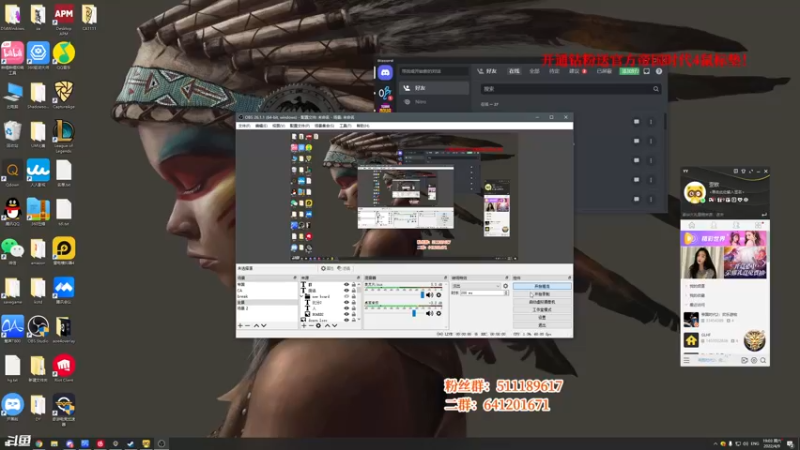This screenshot has width=800, height=450.
Task: Click source Filters button above docks
Action: tap(344, 268)
